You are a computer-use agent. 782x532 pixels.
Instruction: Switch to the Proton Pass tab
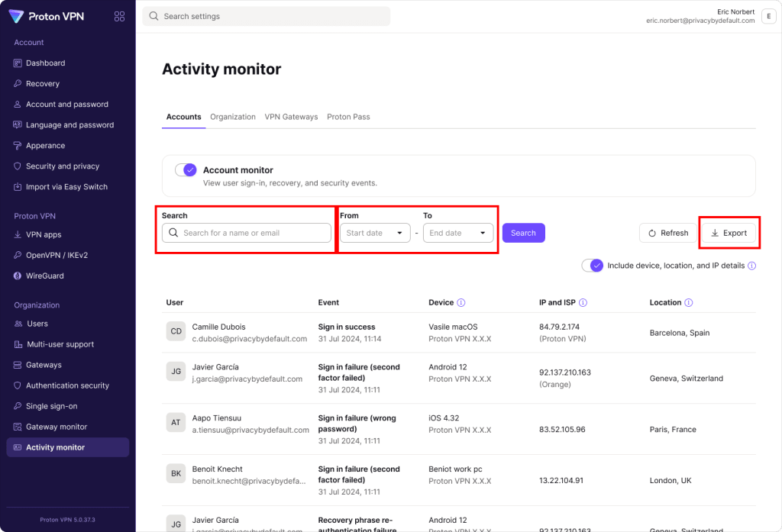pyautogui.click(x=348, y=117)
